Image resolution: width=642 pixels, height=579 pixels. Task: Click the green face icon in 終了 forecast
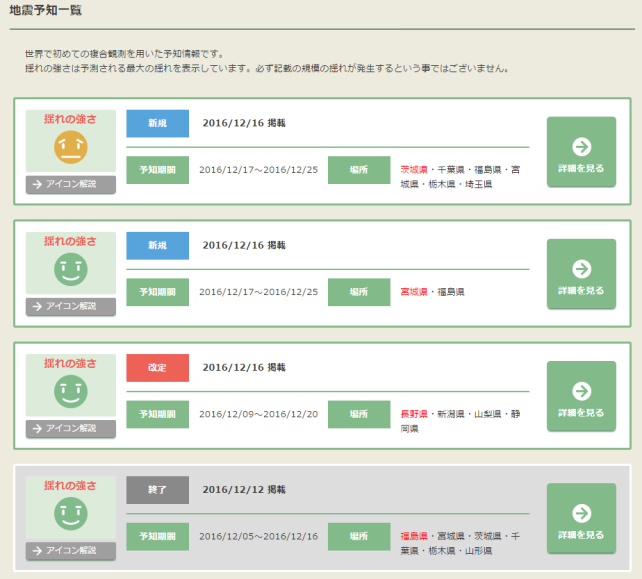pos(71,515)
